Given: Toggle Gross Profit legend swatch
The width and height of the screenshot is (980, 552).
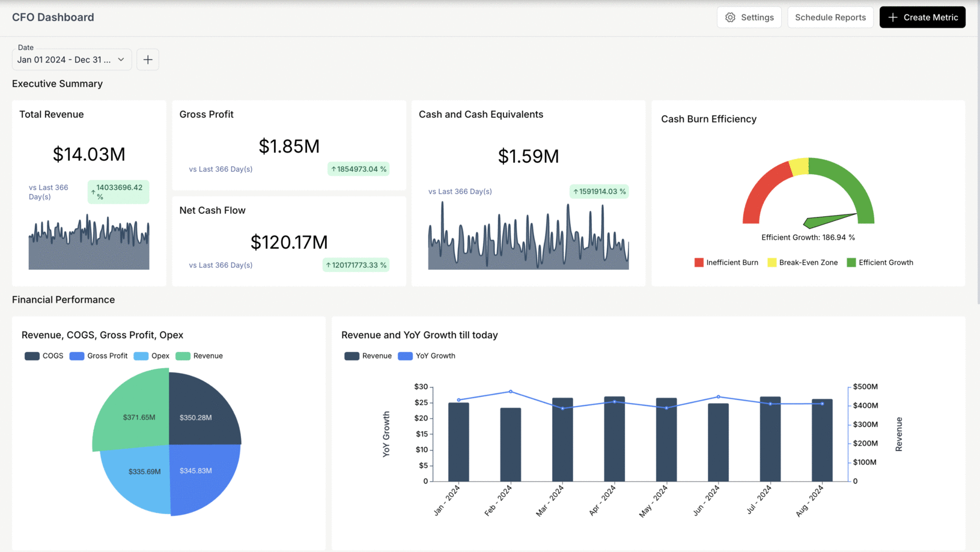Looking at the screenshot, I should (77, 356).
